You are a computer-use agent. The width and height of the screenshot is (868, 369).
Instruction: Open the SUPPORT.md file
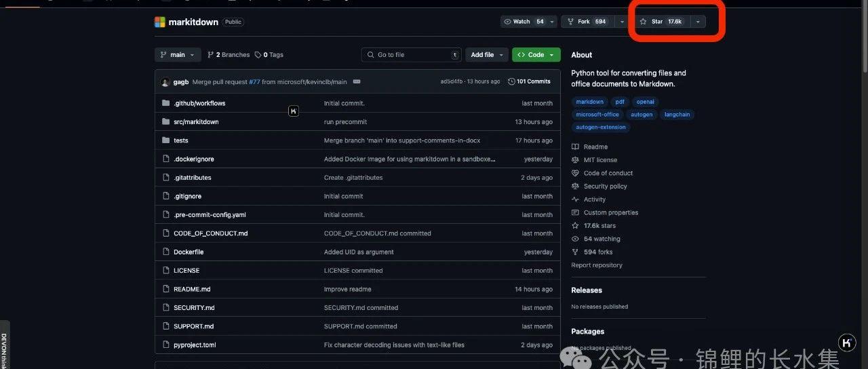[193, 326]
